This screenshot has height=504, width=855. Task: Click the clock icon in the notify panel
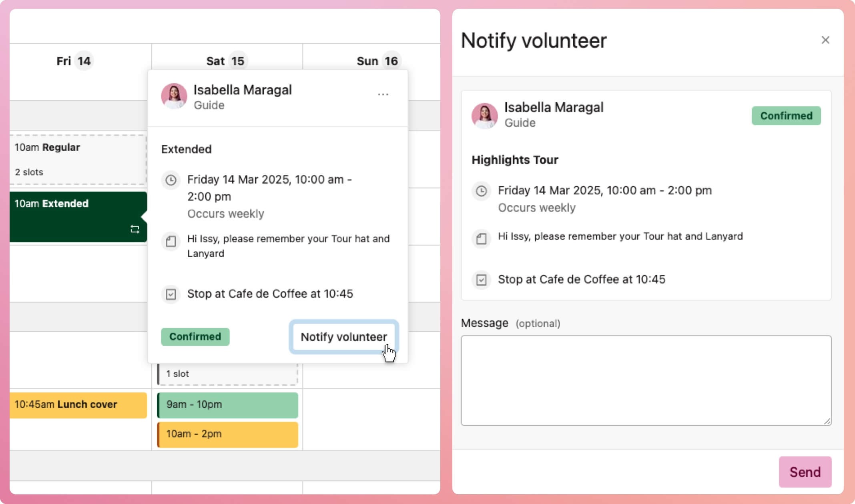(481, 191)
